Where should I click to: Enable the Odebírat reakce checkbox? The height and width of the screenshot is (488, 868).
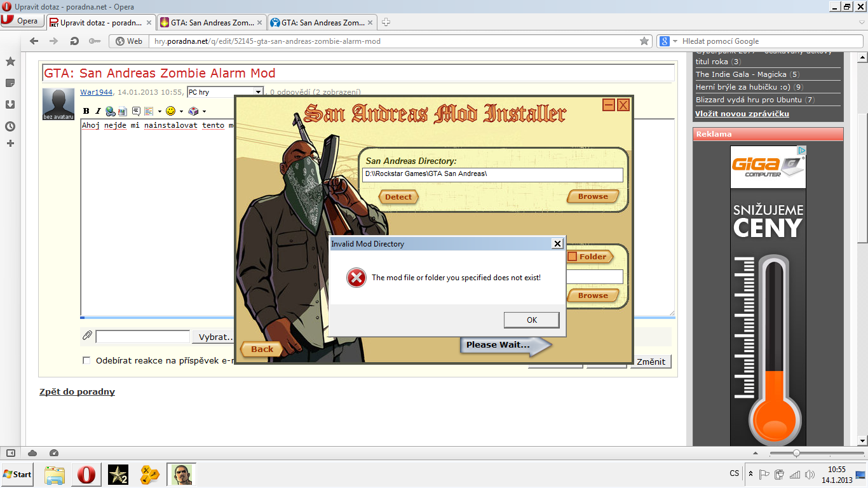click(86, 361)
